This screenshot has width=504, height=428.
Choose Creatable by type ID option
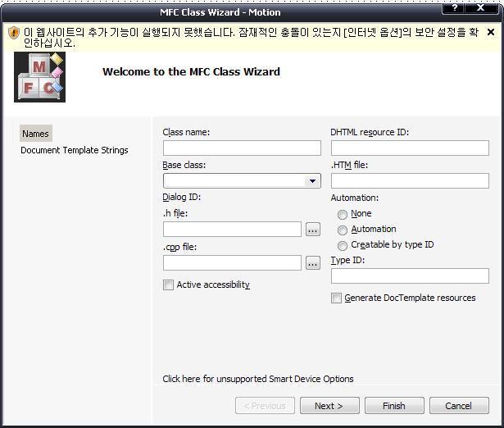[x=343, y=245]
